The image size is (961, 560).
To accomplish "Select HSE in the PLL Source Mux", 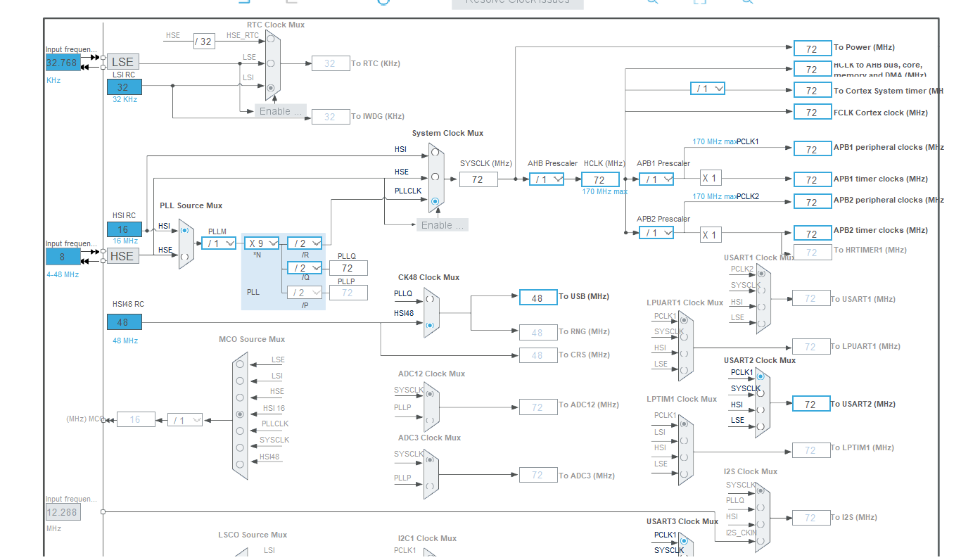I will pos(184,257).
